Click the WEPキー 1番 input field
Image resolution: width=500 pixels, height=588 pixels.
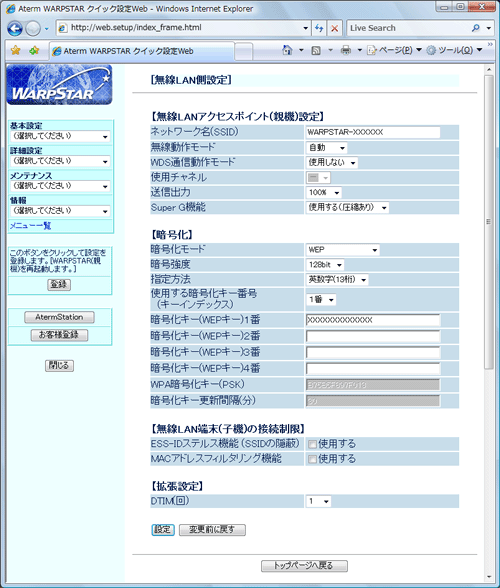pyautogui.click(x=373, y=320)
